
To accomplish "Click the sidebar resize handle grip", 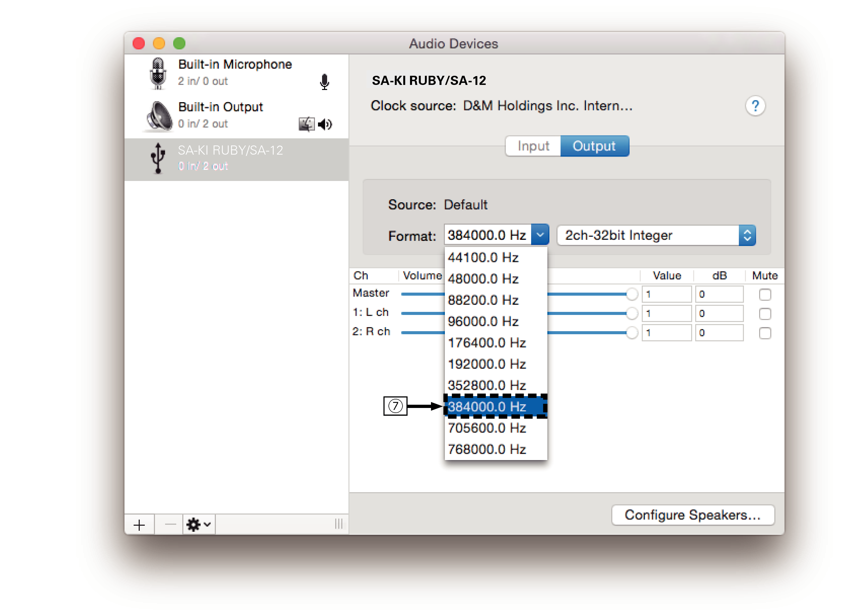I will [x=338, y=524].
